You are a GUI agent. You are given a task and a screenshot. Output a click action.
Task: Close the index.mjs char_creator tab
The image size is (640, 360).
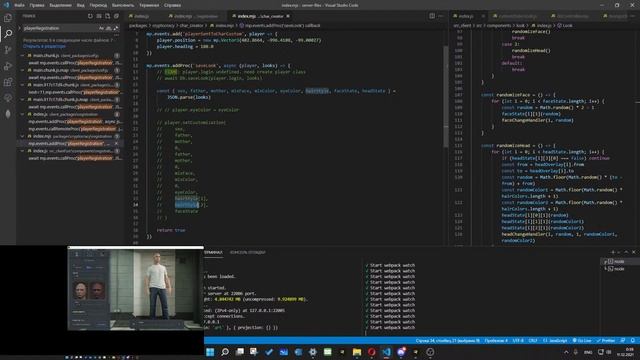288,16
